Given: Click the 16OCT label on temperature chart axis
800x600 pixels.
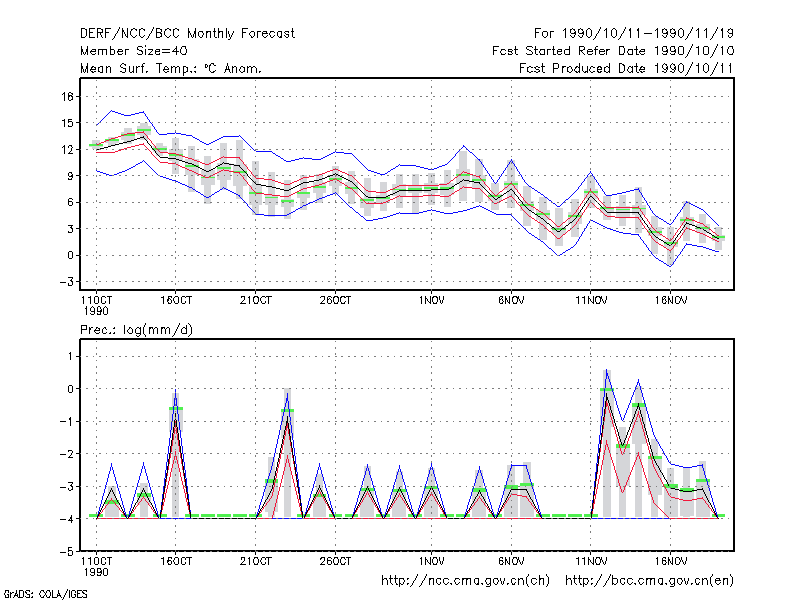Looking at the screenshot, I should (x=176, y=301).
